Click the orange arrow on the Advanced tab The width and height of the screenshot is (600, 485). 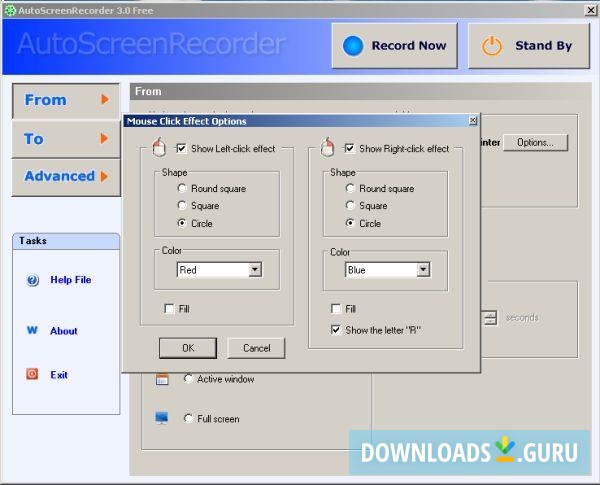click(x=104, y=176)
